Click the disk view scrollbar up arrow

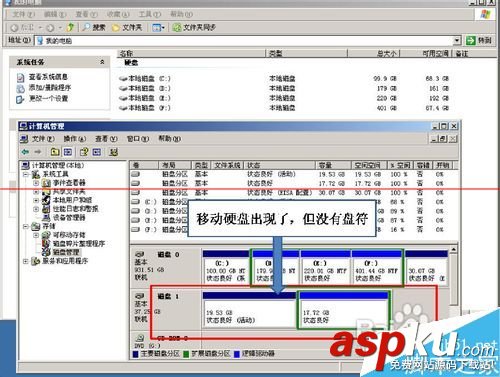[453, 249]
